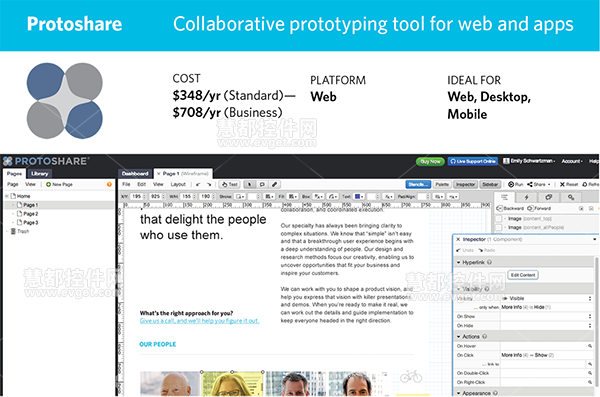Image resolution: width=600 pixels, height=397 pixels.
Task: Select the comment bubble tool
Action: click(262, 185)
